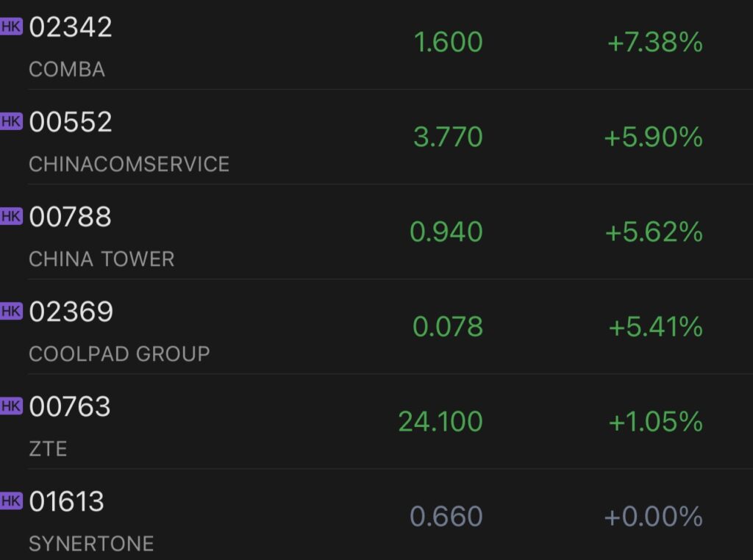This screenshot has height=560, width=753.
Task: Click the HK market badge next to 02342
Action: [x=13, y=25]
